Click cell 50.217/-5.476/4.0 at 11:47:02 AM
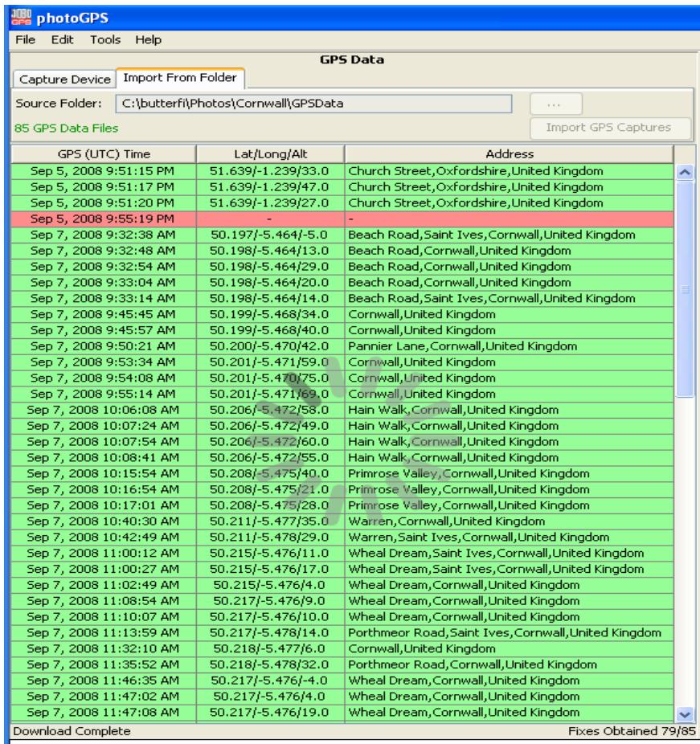The width and height of the screenshot is (700, 744). click(x=269, y=697)
